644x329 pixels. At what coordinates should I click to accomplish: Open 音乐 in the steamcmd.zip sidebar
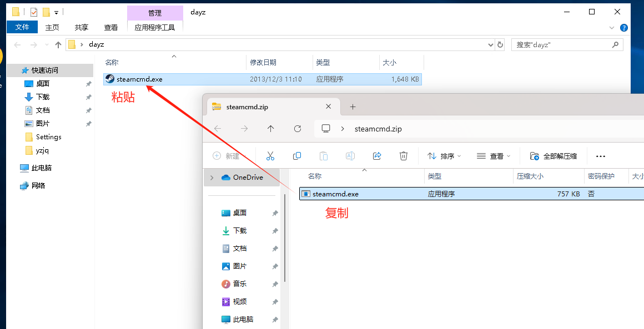(240, 284)
